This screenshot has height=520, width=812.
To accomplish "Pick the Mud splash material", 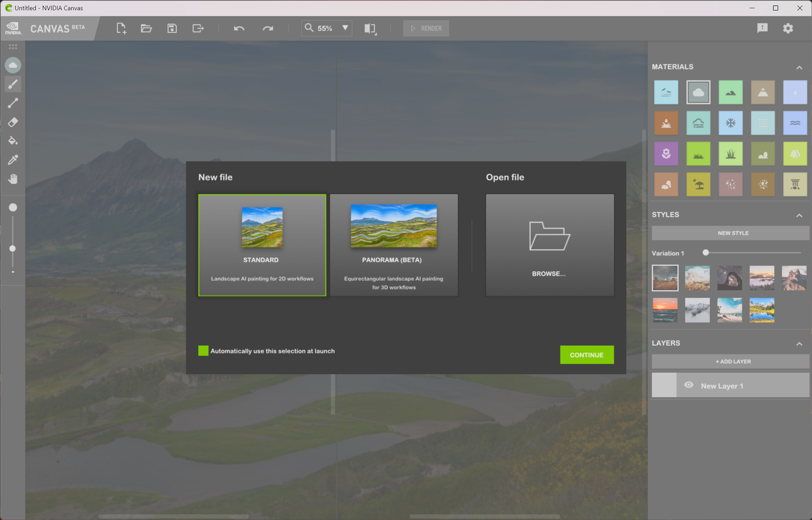I will (x=666, y=123).
